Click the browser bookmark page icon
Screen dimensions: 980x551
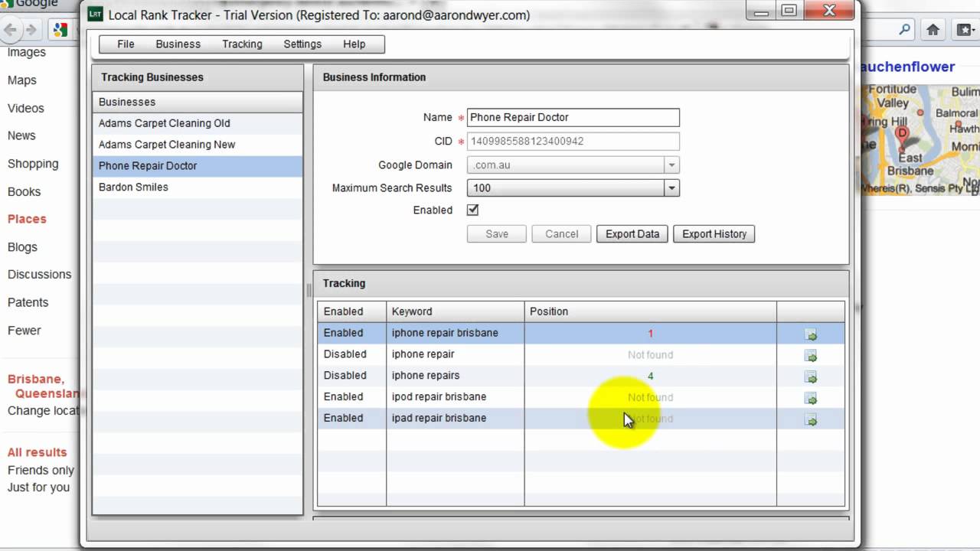pyautogui.click(x=964, y=30)
